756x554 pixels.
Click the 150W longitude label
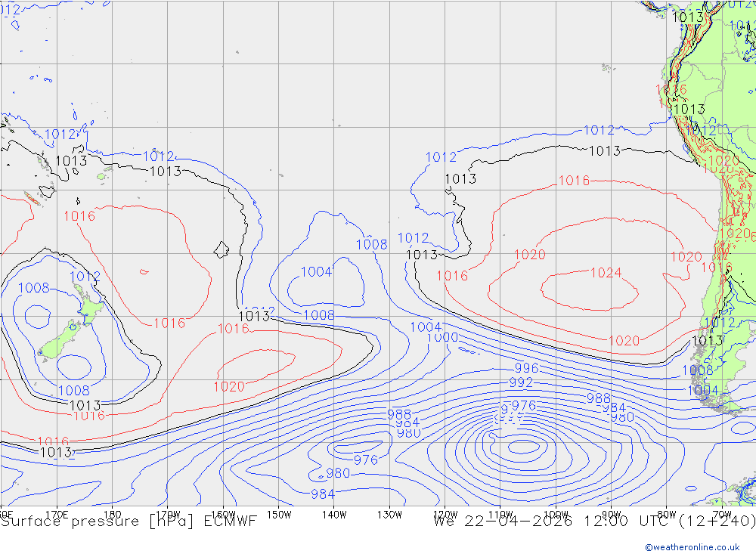click(x=279, y=515)
